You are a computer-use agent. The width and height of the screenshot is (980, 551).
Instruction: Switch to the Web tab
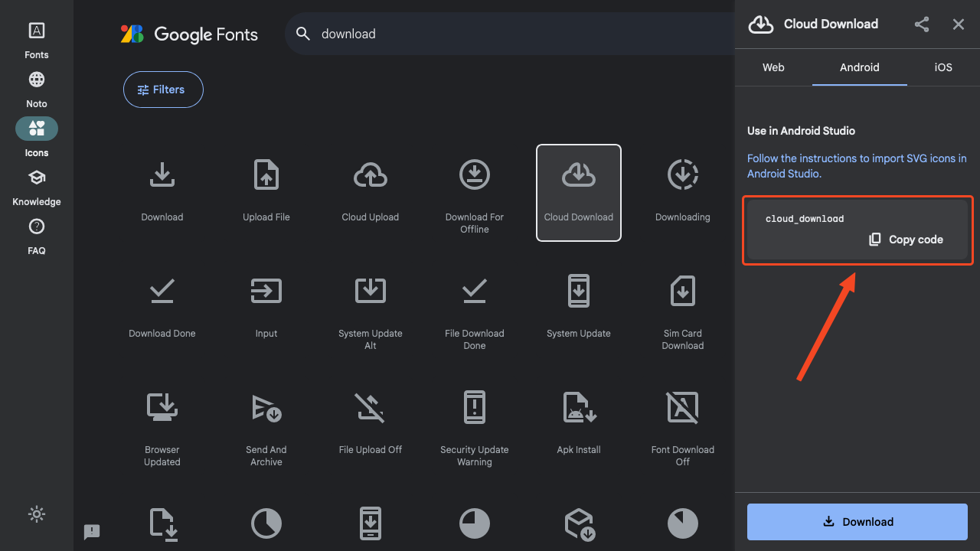tap(773, 67)
